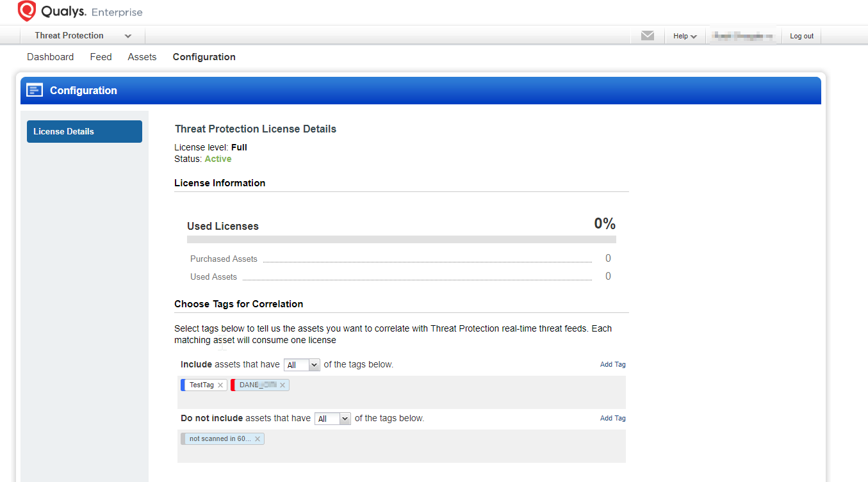Open the Threat Protection module dropdown
The image size is (868, 482).
pos(83,36)
